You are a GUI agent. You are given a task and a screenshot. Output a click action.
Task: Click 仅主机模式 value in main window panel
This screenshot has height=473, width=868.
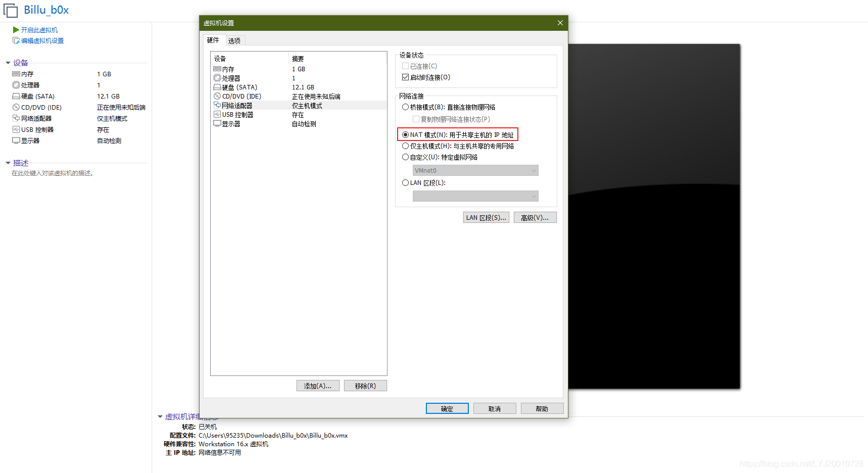click(x=112, y=119)
